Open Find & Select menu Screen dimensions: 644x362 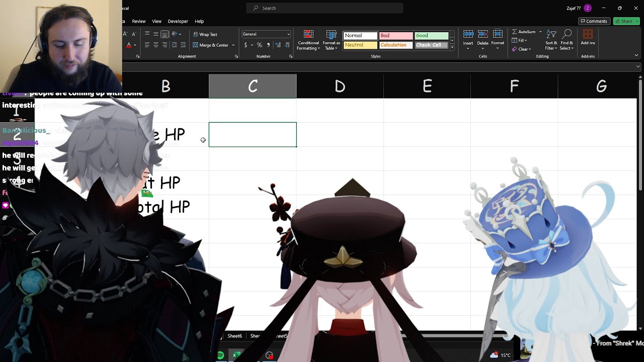[x=567, y=40]
